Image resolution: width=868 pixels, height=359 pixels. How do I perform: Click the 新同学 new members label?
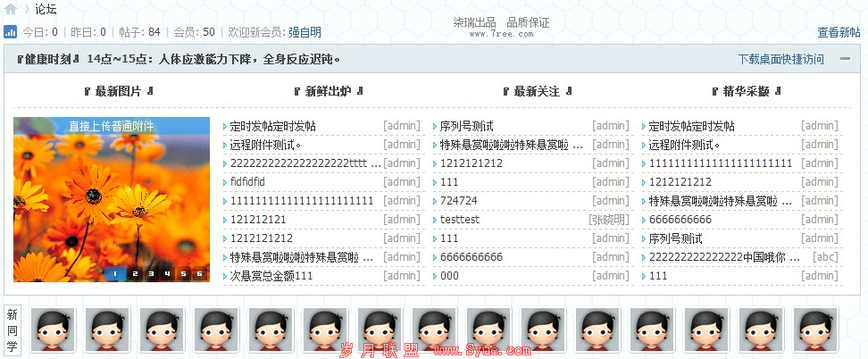pos(13,330)
